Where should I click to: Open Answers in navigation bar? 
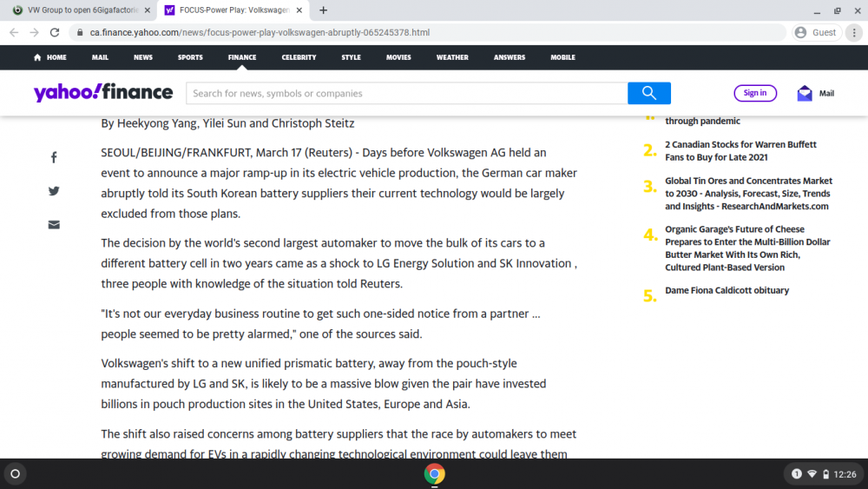[510, 57]
